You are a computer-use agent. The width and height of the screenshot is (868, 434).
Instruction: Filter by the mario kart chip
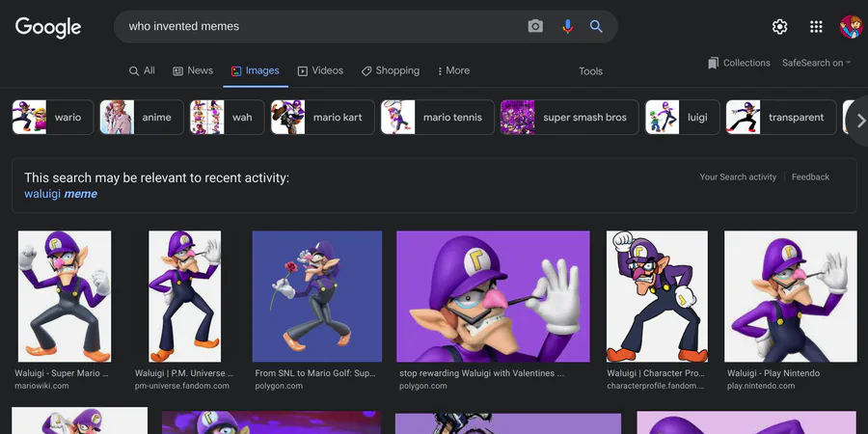(323, 117)
